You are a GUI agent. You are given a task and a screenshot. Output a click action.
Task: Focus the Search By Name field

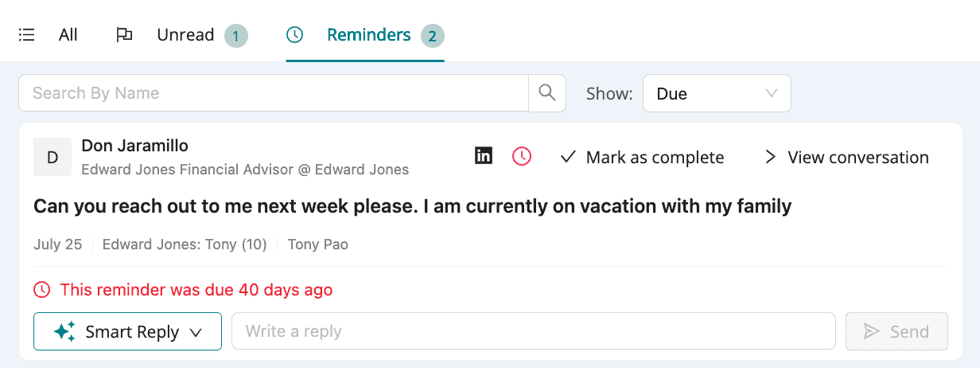tap(274, 93)
